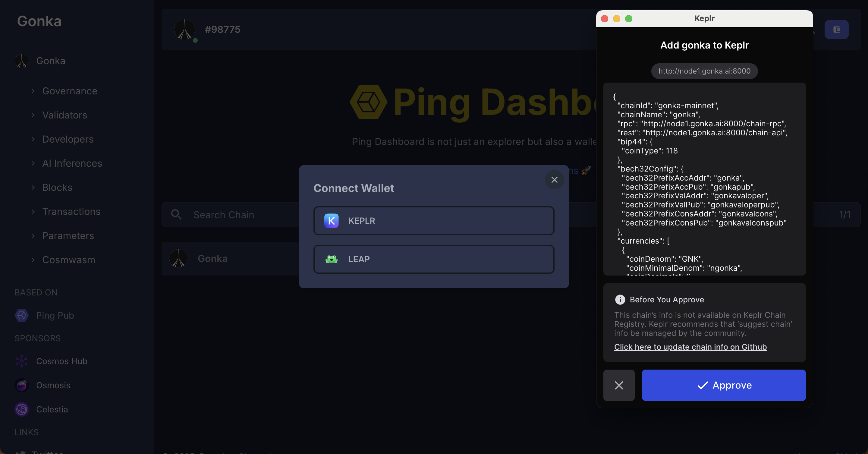Open the Blocks menu item
Viewport: 868px width, 454px height.
[x=57, y=188]
